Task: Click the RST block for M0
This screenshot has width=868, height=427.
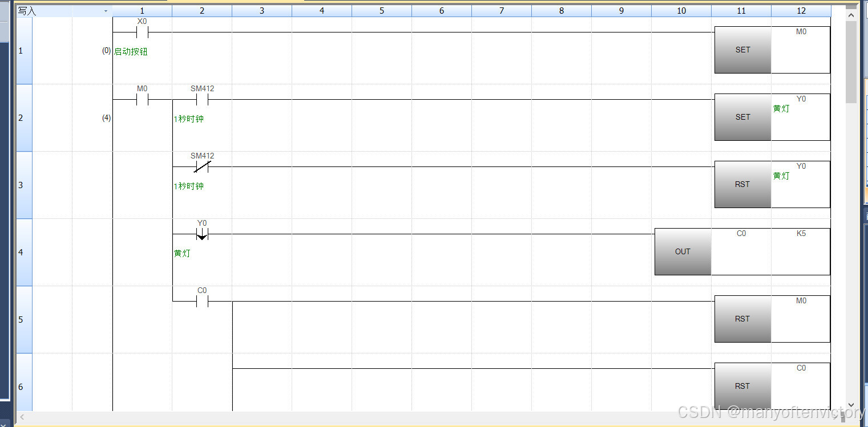Action: (742, 319)
